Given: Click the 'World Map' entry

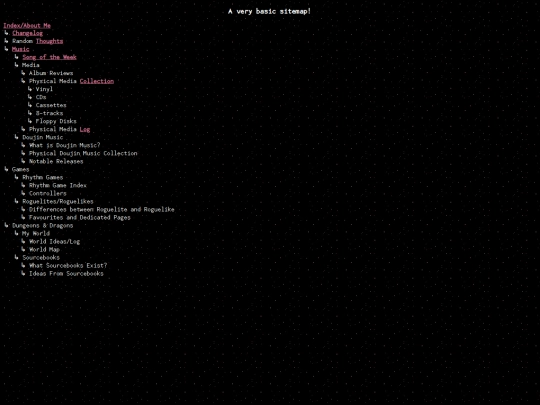Looking at the screenshot, I should [44, 250].
